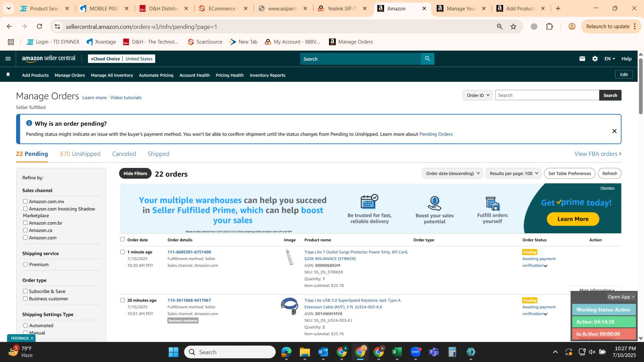Image resolution: width=644 pixels, height=362 pixels.
Task: Open the Order ID search type dropdown
Action: coord(477,95)
